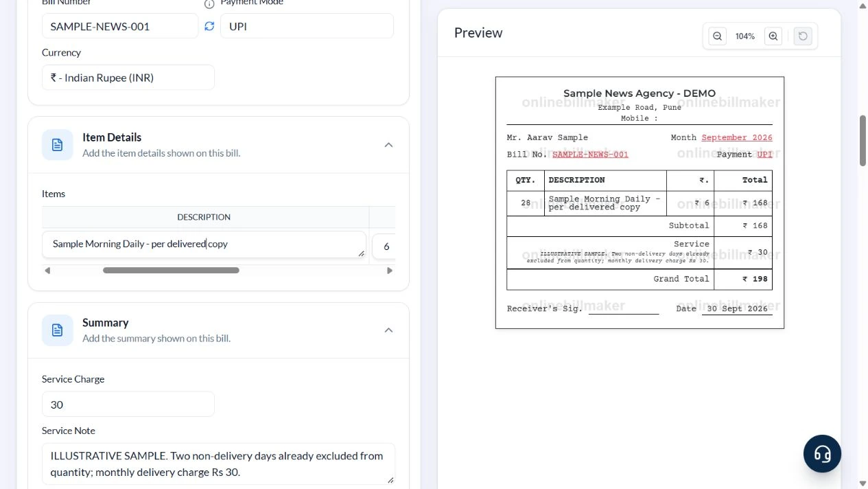Click the items table right scroll arrow
868x489 pixels.
[x=390, y=271]
